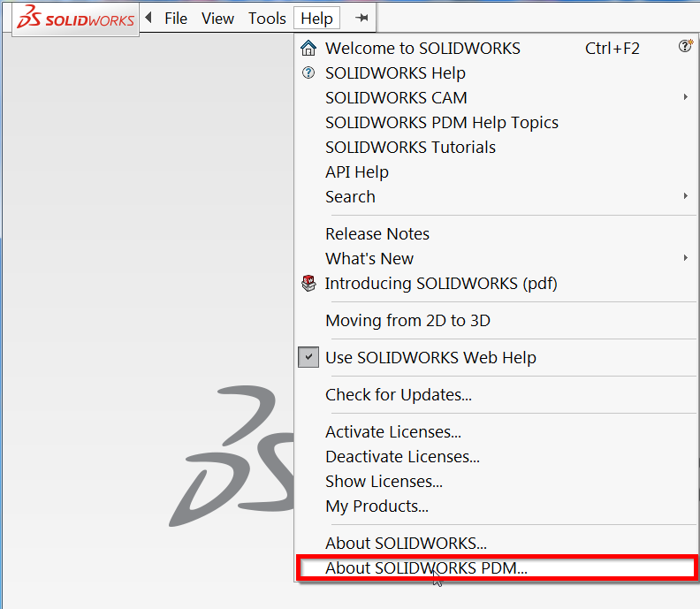Open Moving from 2D to 3D
Screen dimensions: 700x609
click(407, 320)
